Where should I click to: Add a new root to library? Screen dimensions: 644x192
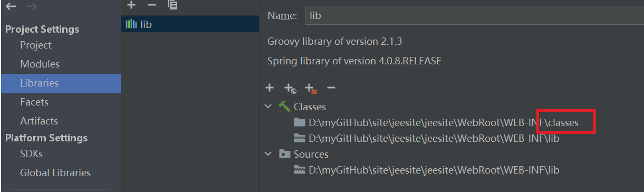270,88
